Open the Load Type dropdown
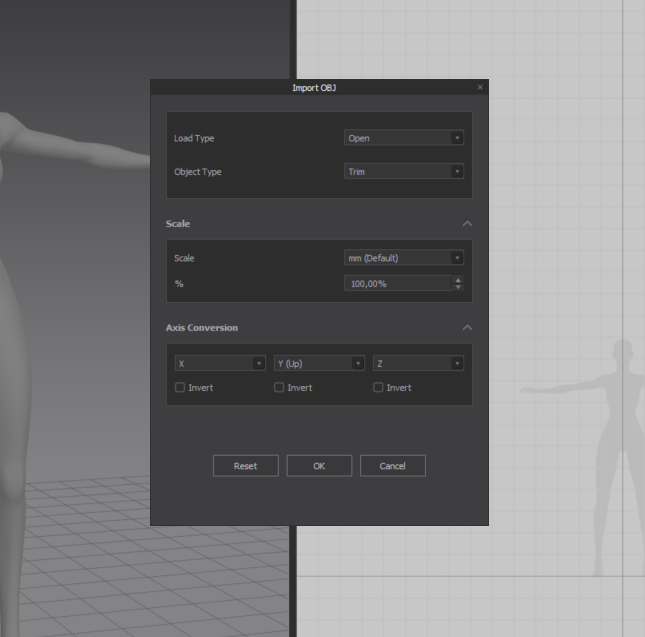The width and height of the screenshot is (645, 637). coord(403,138)
